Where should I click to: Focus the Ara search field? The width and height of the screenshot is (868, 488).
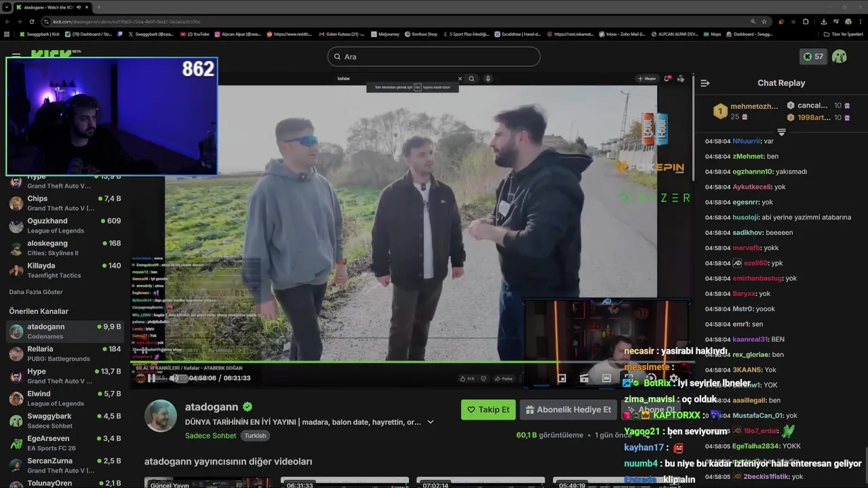pos(434,57)
